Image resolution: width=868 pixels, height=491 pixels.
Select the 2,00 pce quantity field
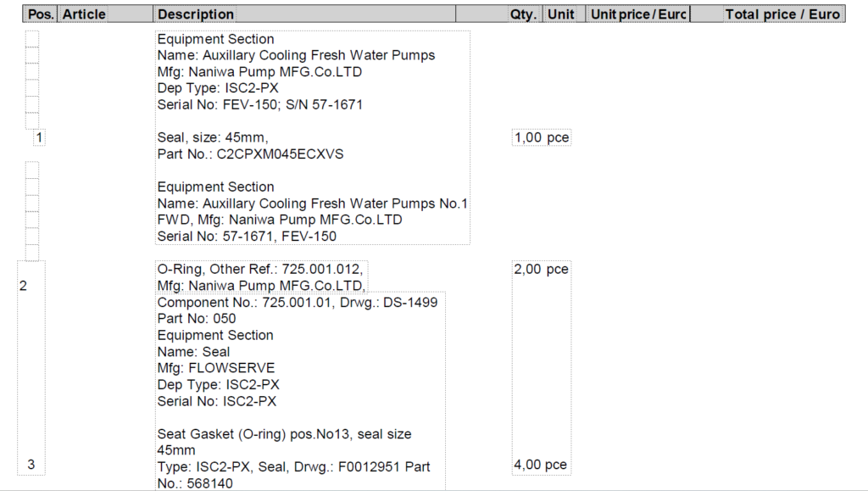pyautogui.click(x=542, y=269)
